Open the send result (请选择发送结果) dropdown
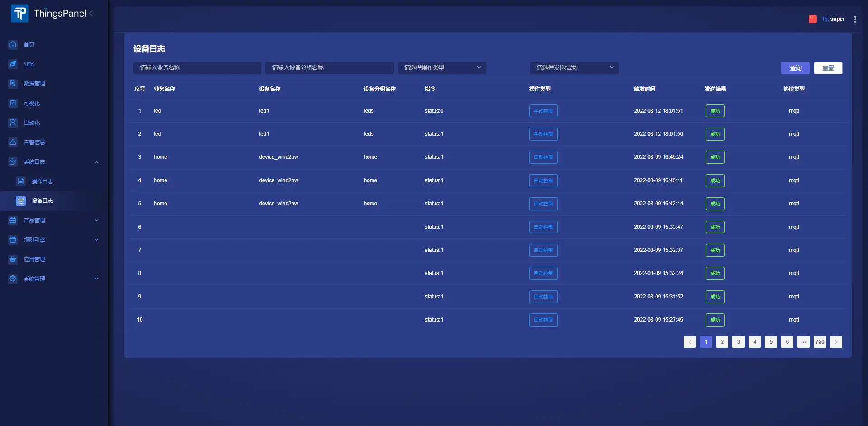Image resolution: width=868 pixels, height=426 pixels. (574, 68)
